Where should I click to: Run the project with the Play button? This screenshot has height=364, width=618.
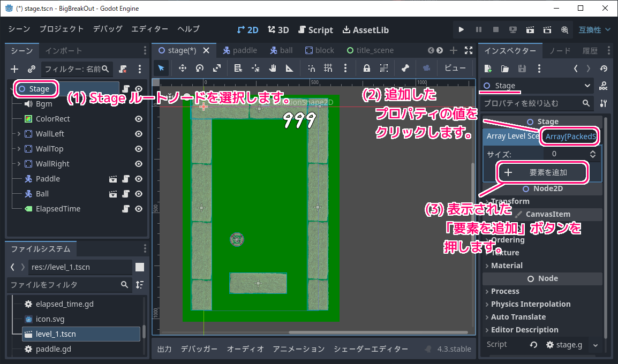pos(461,29)
